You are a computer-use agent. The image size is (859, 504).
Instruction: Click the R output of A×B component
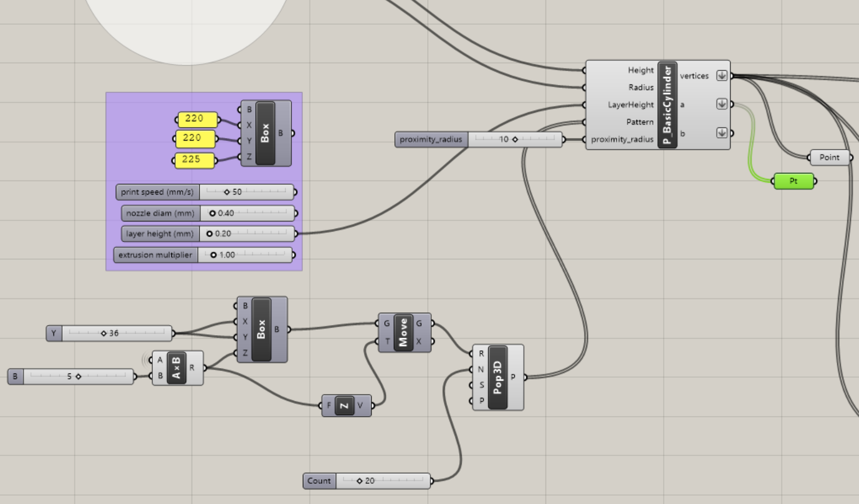[192, 368]
